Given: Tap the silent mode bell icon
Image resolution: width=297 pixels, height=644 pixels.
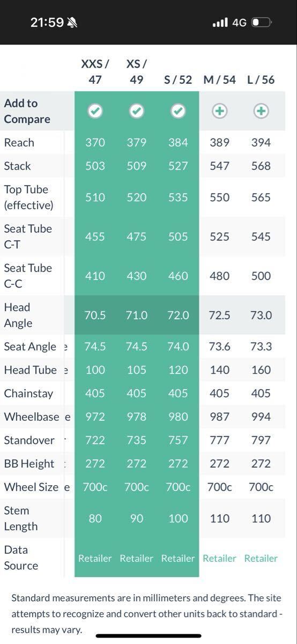Looking at the screenshot, I should pos(72,23).
